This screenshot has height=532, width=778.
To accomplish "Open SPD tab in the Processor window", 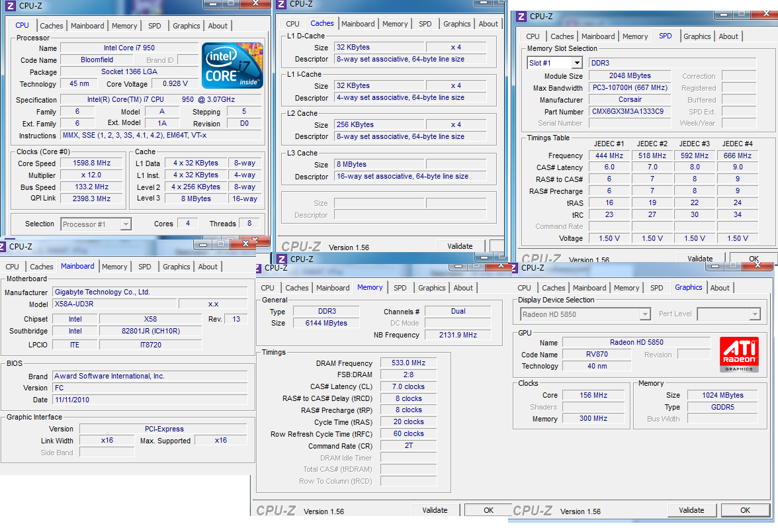I will (155, 26).
